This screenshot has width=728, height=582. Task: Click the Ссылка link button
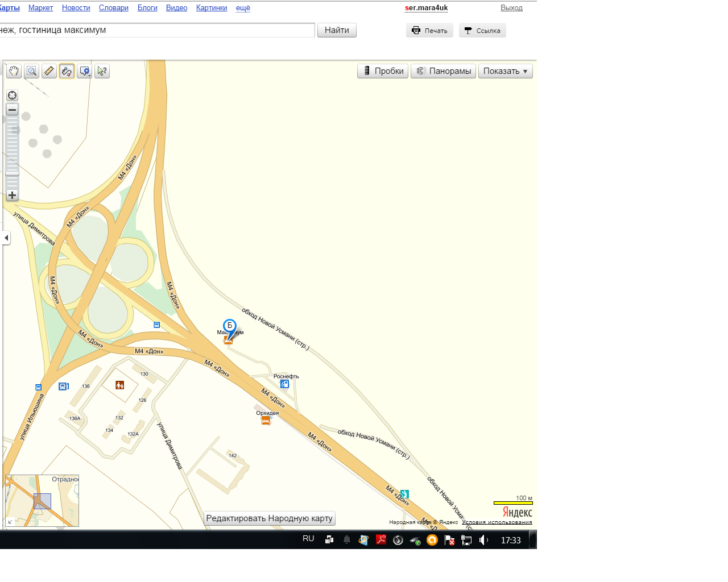tap(482, 31)
